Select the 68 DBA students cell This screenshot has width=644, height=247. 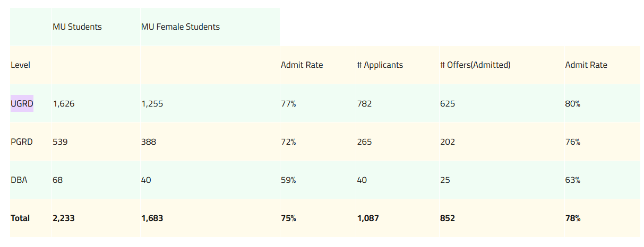tap(57, 180)
